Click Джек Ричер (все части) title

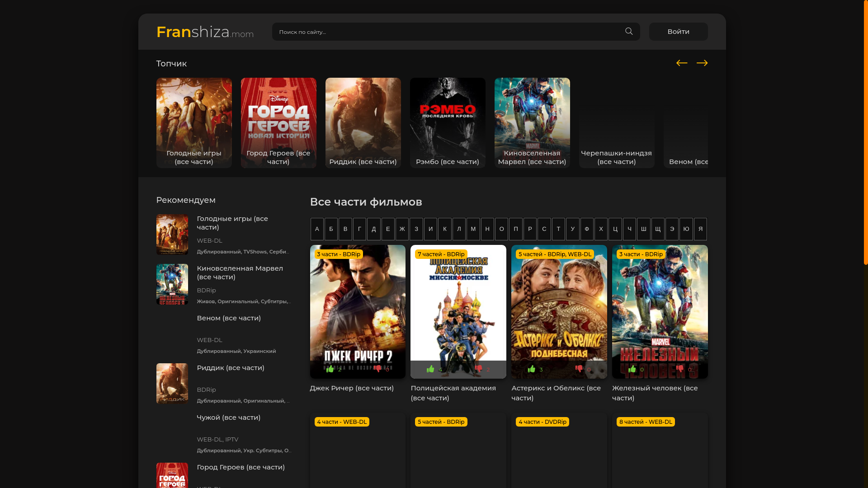tap(352, 388)
